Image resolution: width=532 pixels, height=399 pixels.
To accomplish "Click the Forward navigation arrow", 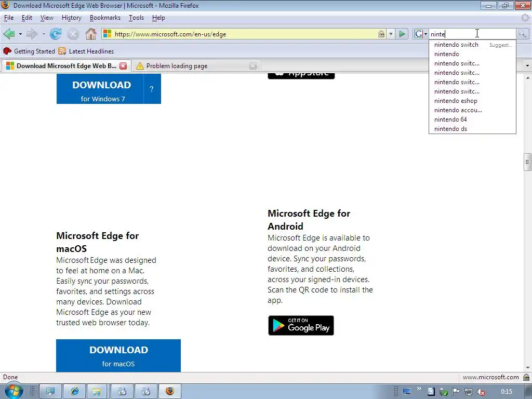I will click(32, 34).
